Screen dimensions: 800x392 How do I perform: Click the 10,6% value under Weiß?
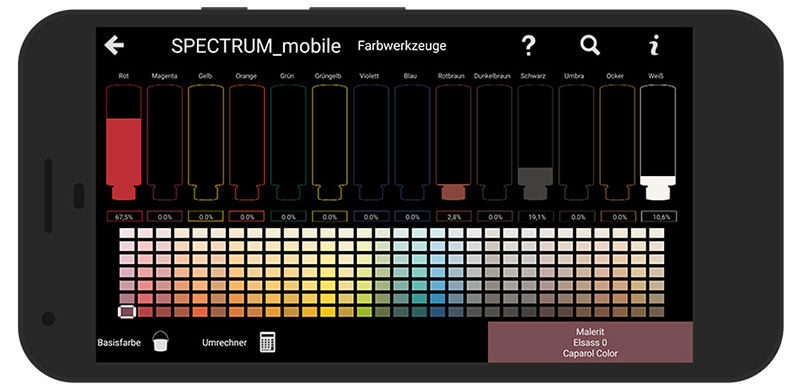click(x=659, y=216)
